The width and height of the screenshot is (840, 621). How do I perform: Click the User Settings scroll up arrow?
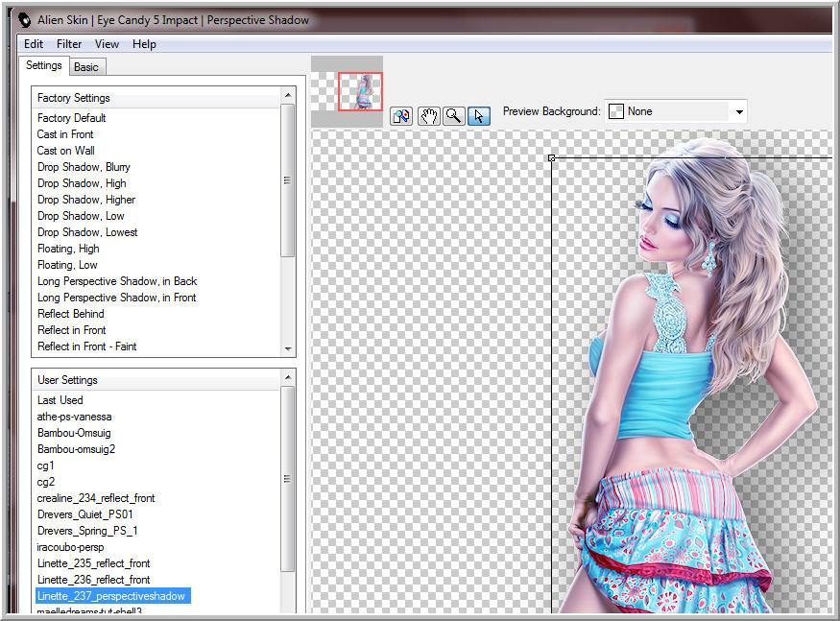point(288,377)
